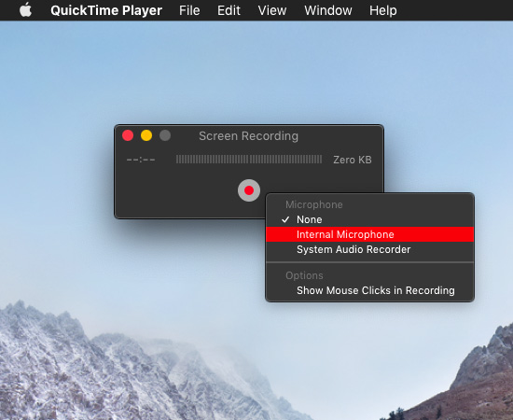Viewport: 513px width, 420px height.
Task: Open the View menu
Action: click(x=272, y=10)
